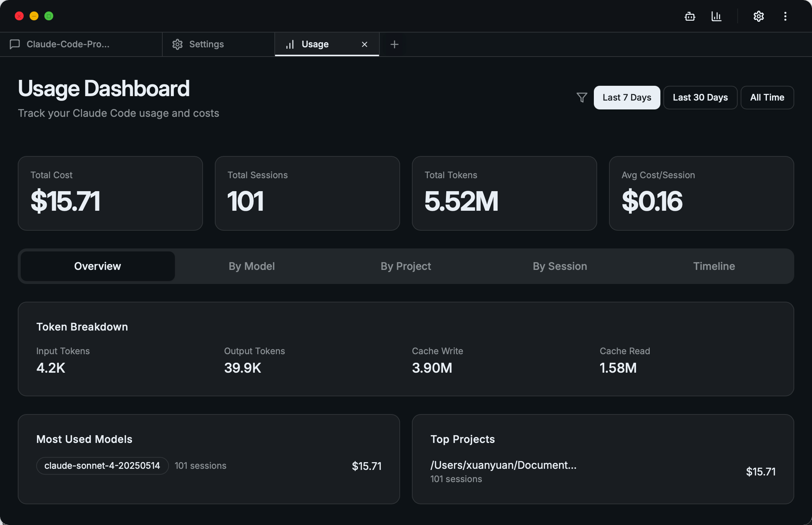Select the Last 7 Days range
The image size is (812, 525).
click(627, 98)
